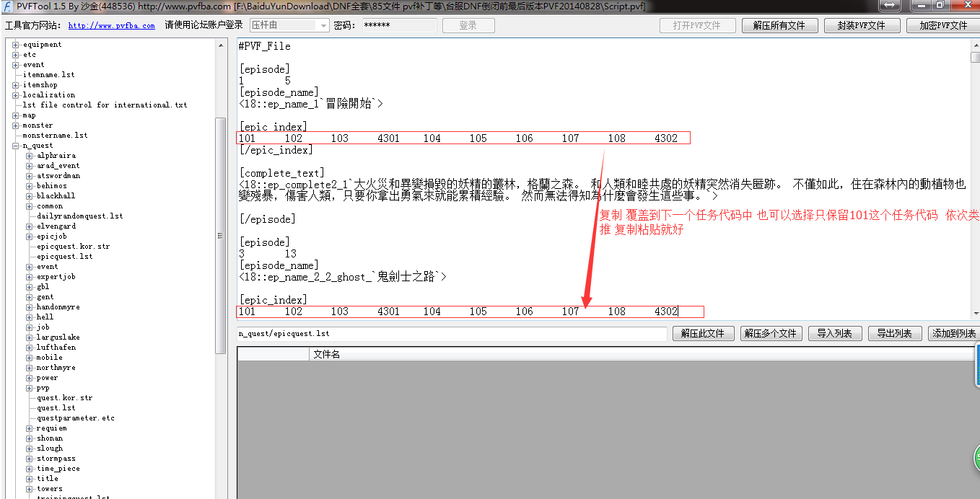The image size is (980, 499).
Task: Expand the equipment folder
Action: click(16, 45)
